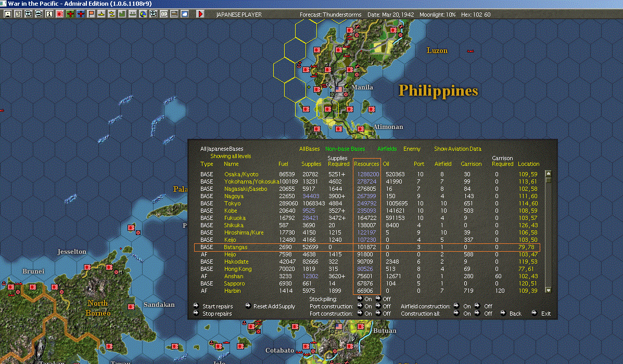Open the document list icon in toolbar
This screenshot has height=364, width=623.
click(18, 14)
